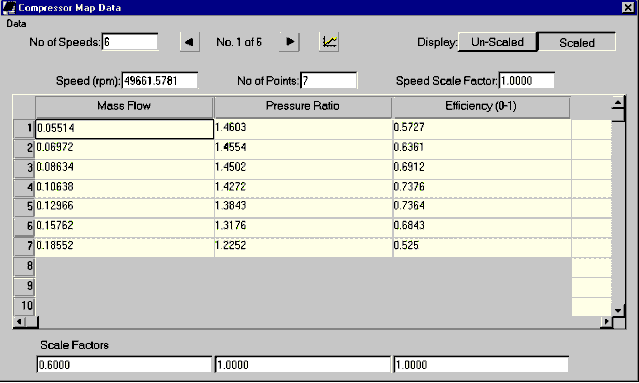The width and height of the screenshot is (639, 383).
Task: Select mass flow cell 0.08634
Action: tap(124, 168)
